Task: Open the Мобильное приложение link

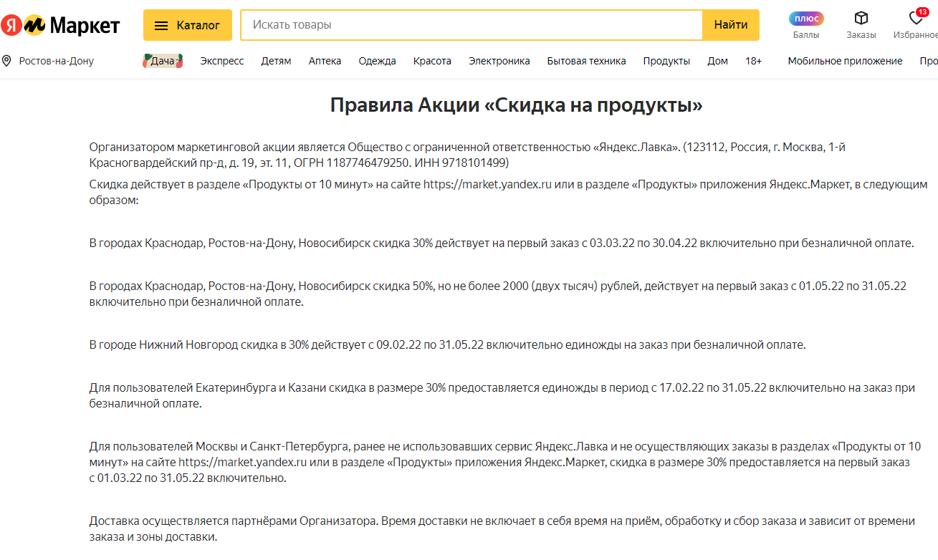Action: (x=846, y=61)
